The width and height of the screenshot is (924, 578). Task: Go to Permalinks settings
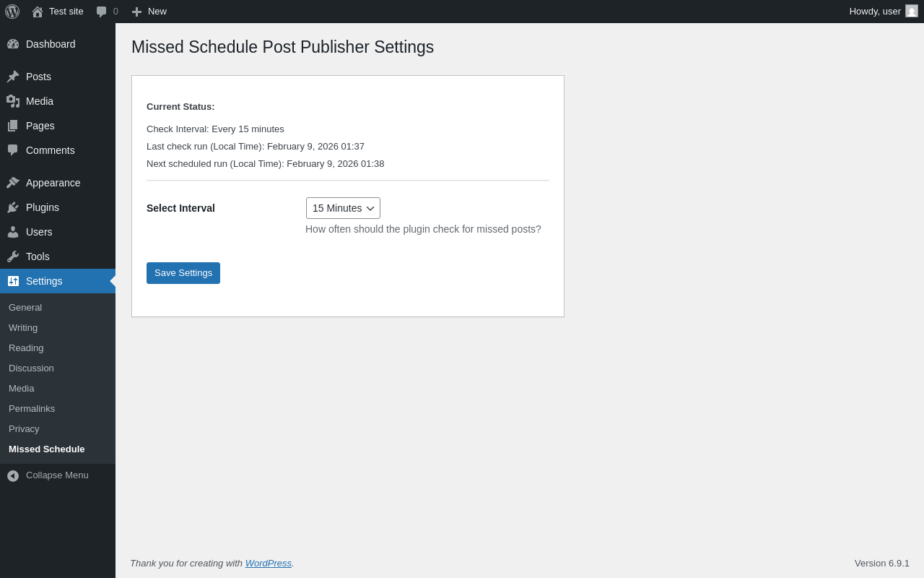point(32,409)
